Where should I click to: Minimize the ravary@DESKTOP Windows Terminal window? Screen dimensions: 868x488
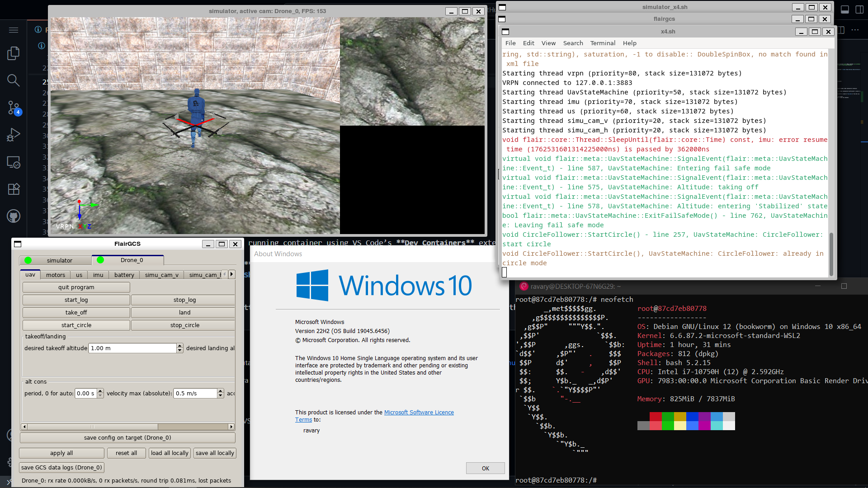point(817,286)
